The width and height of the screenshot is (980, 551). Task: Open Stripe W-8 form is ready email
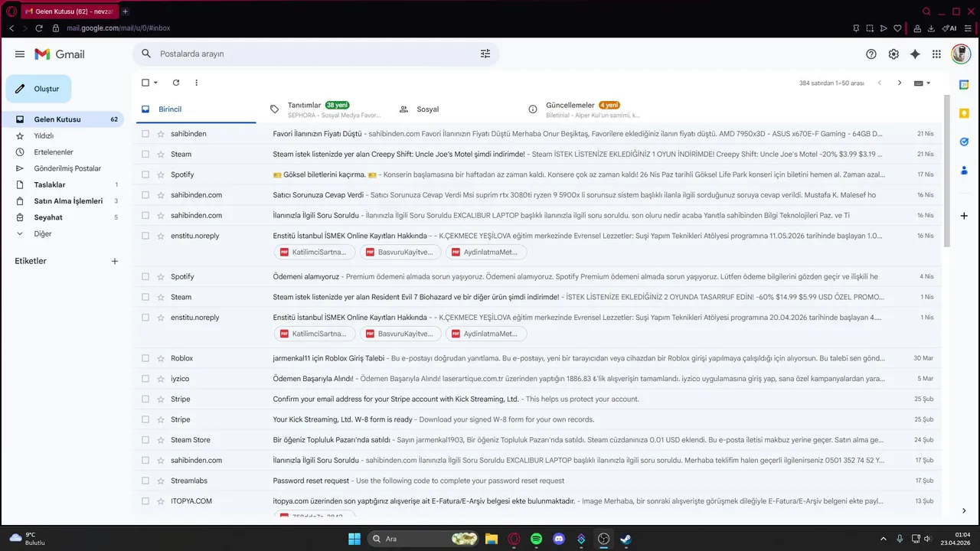pos(537,419)
